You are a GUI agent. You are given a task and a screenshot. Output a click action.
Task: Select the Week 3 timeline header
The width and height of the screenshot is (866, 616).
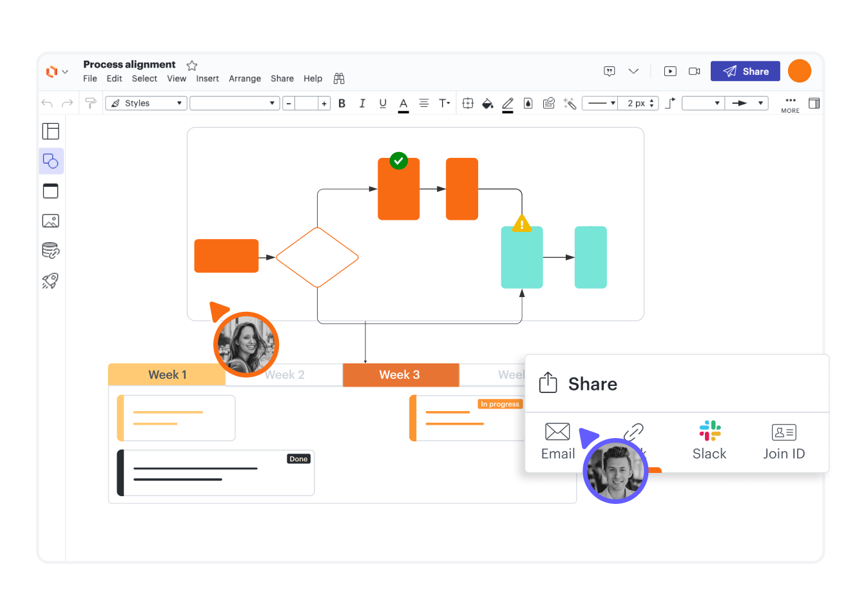pyautogui.click(x=400, y=375)
